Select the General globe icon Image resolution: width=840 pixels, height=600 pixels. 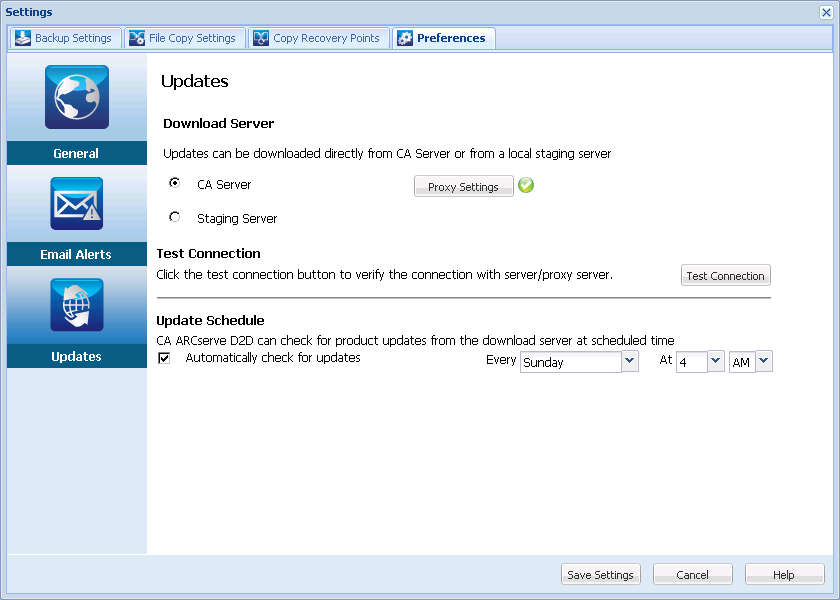76,97
